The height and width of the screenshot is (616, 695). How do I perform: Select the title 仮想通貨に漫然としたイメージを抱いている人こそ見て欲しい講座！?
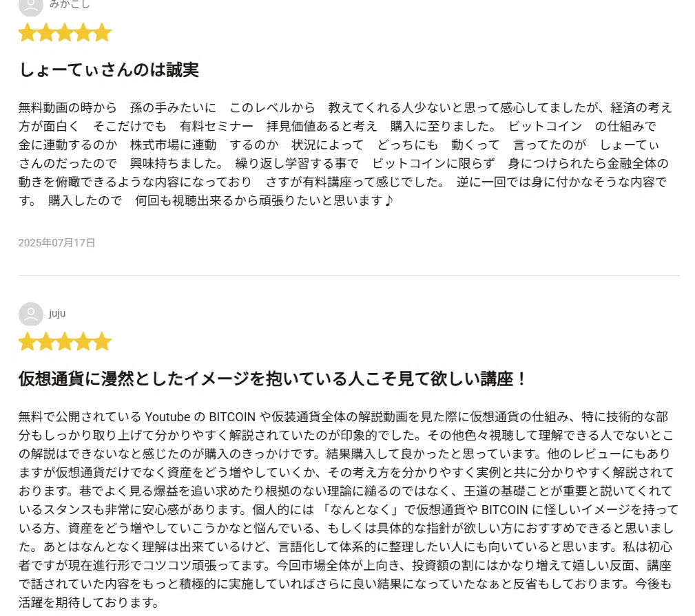tap(273, 379)
